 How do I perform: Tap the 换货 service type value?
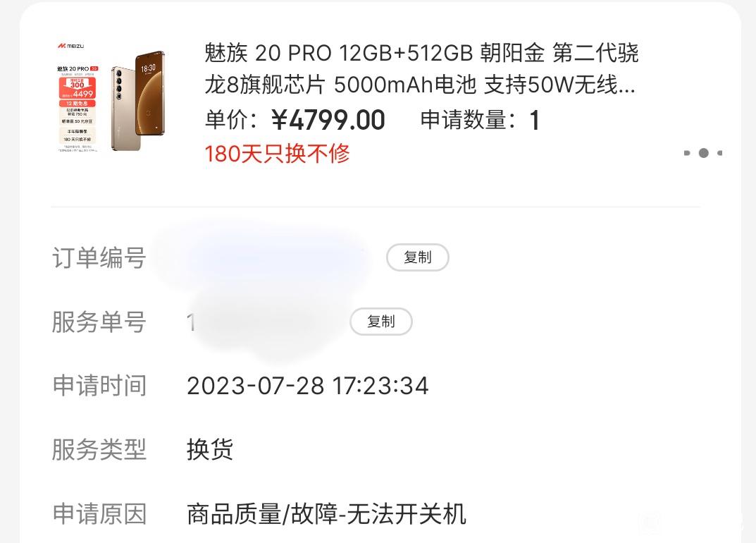tap(210, 450)
